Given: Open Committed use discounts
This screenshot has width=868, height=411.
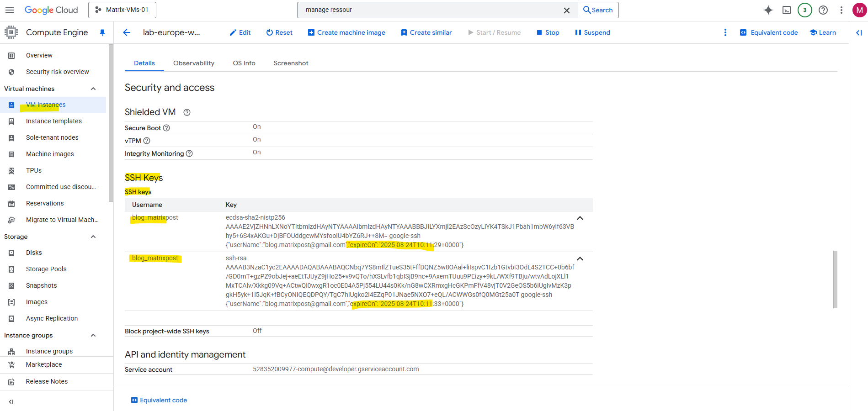Looking at the screenshot, I should pos(53,187).
